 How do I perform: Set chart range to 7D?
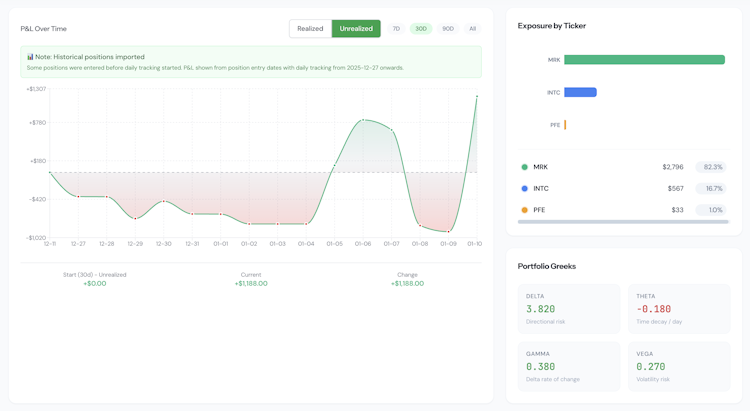(396, 29)
